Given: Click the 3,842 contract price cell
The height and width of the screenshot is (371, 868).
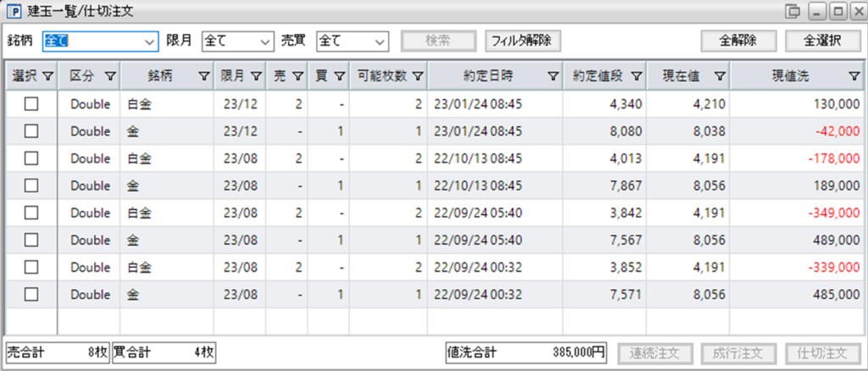Looking at the screenshot, I should pos(604,213).
